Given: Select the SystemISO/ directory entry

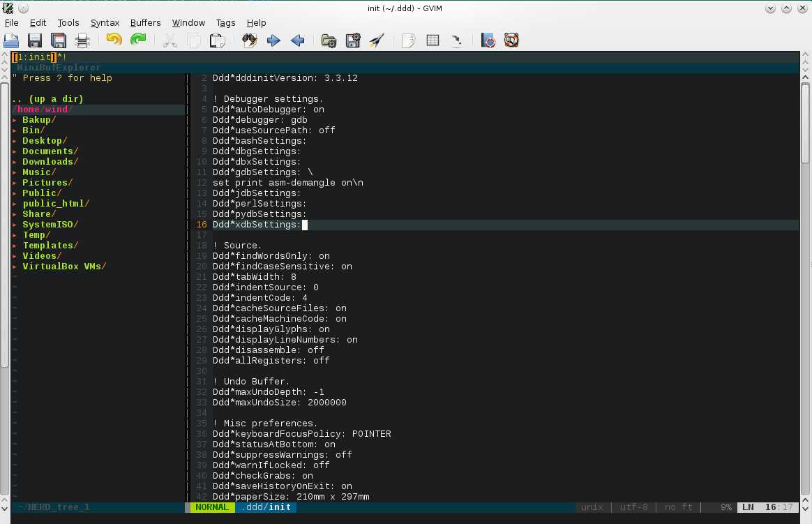Looking at the screenshot, I should [x=50, y=225].
